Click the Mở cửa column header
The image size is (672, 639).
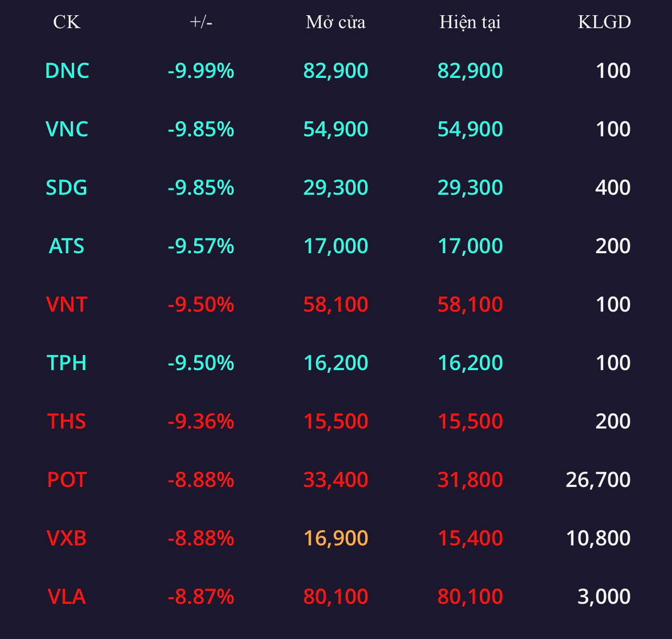tap(336, 22)
